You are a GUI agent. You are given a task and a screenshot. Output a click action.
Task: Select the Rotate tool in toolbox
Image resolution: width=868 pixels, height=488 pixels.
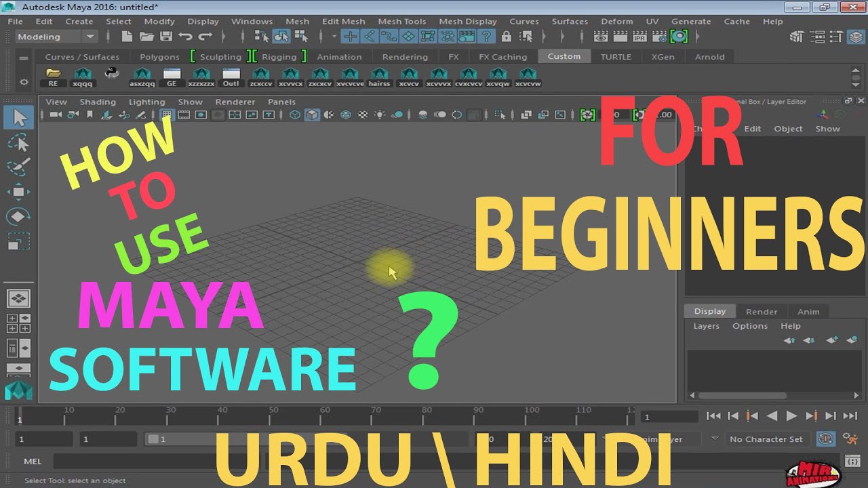19,216
